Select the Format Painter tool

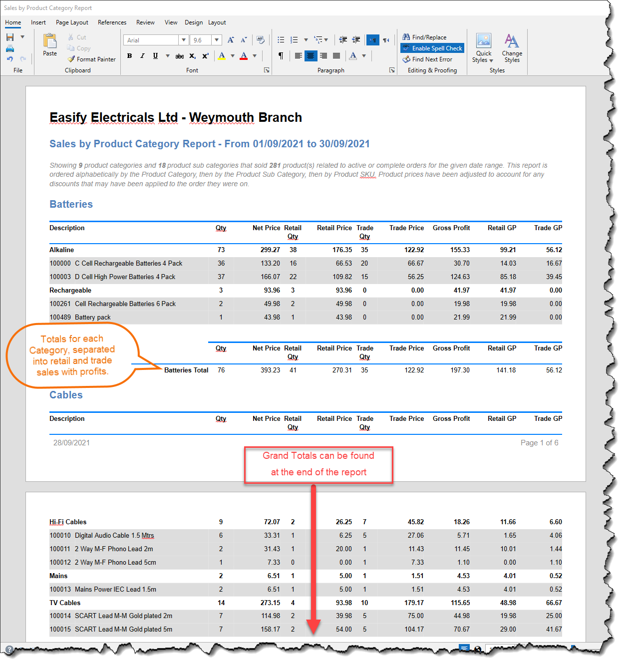[x=91, y=59]
